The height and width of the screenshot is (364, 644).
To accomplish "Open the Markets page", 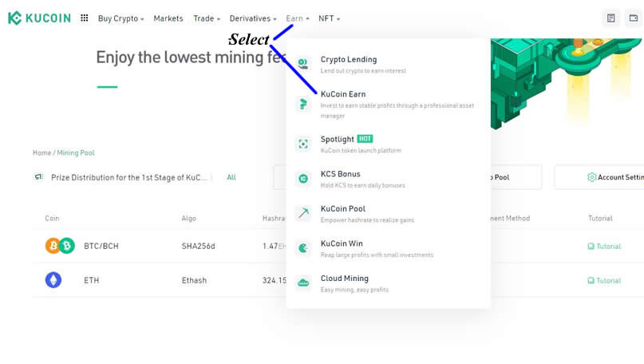I will (168, 18).
